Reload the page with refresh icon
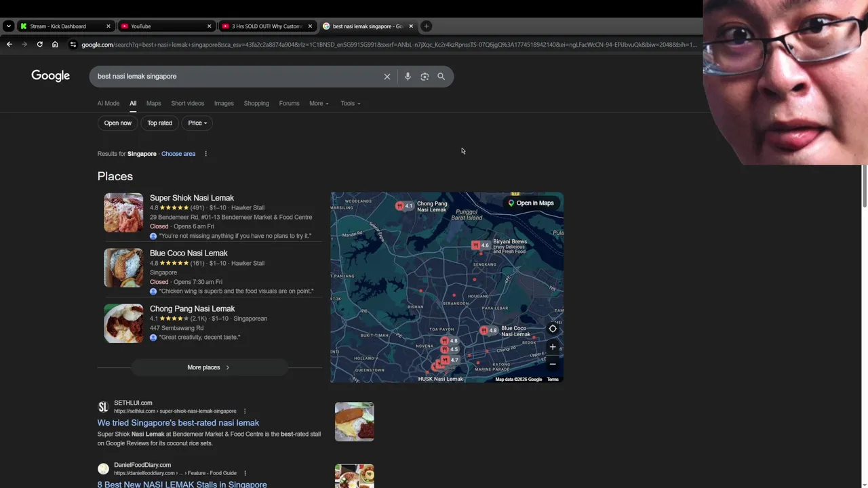868x488 pixels. (x=39, y=45)
